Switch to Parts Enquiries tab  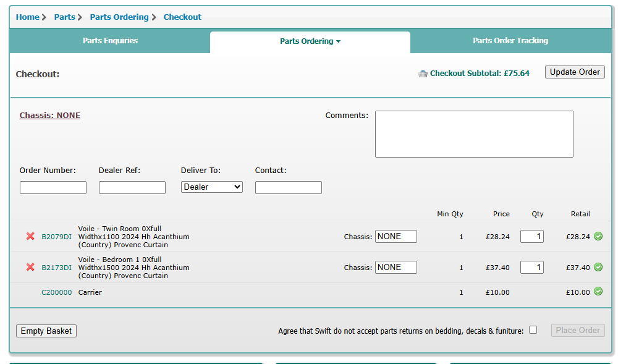click(110, 41)
